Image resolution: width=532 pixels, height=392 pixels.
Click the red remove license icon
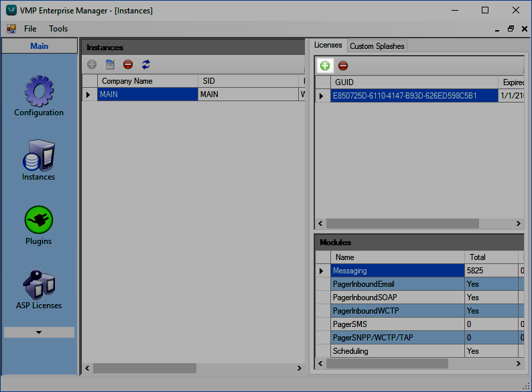tap(343, 66)
